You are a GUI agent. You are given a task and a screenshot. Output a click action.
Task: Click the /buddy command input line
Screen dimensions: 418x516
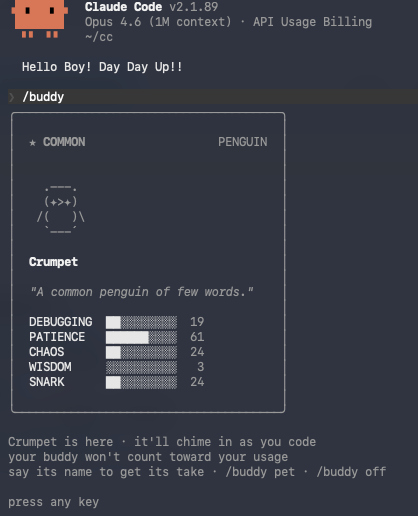click(213, 97)
